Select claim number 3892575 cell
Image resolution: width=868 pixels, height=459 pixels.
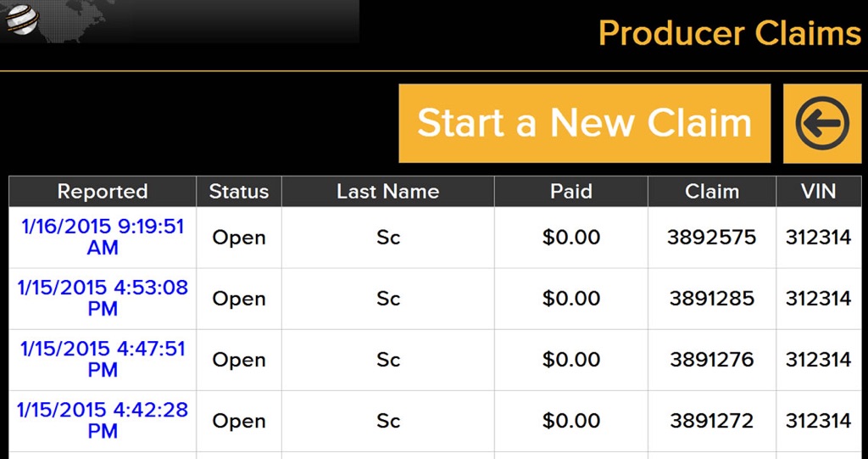point(712,238)
